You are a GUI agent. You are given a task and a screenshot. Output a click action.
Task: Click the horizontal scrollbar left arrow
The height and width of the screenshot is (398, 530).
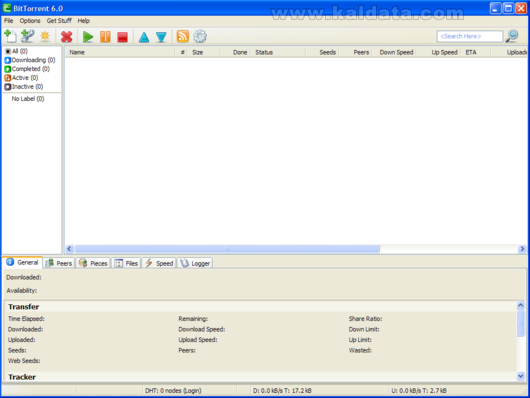coord(69,249)
